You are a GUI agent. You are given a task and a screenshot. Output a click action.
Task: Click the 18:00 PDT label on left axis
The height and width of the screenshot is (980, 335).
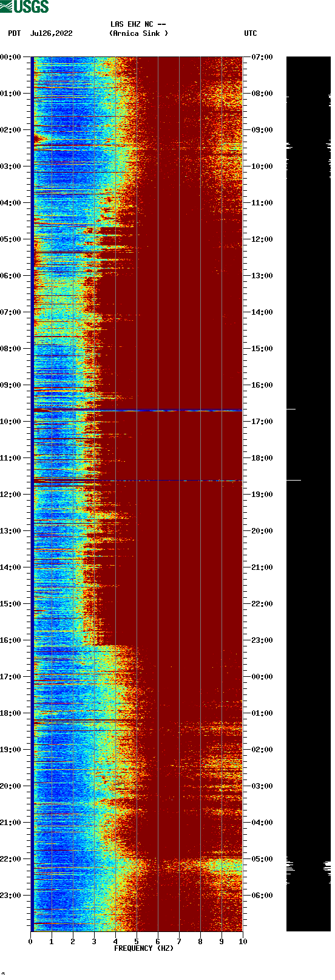point(11,713)
